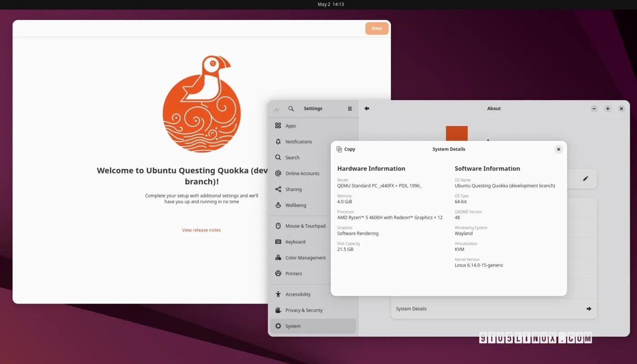Image resolution: width=637 pixels, height=364 pixels.
Task: Open Keyboard settings
Action: pos(295,242)
